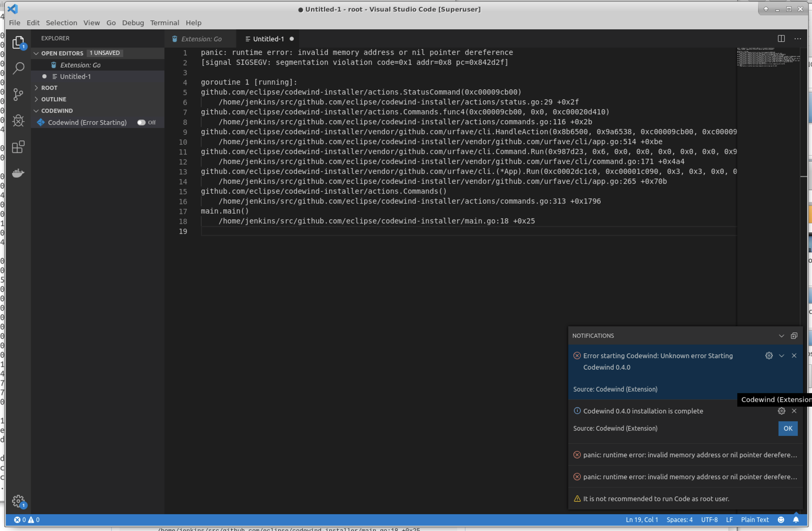
Task: Open the Manage settings gear menu
Action: click(x=19, y=501)
